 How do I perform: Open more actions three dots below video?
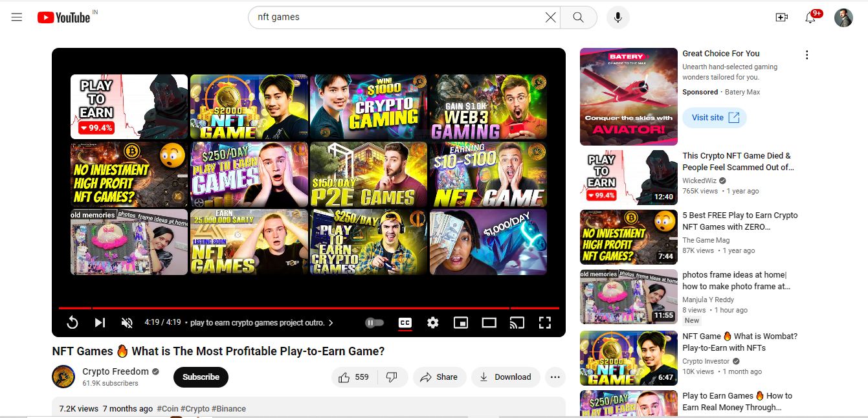pyautogui.click(x=555, y=377)
